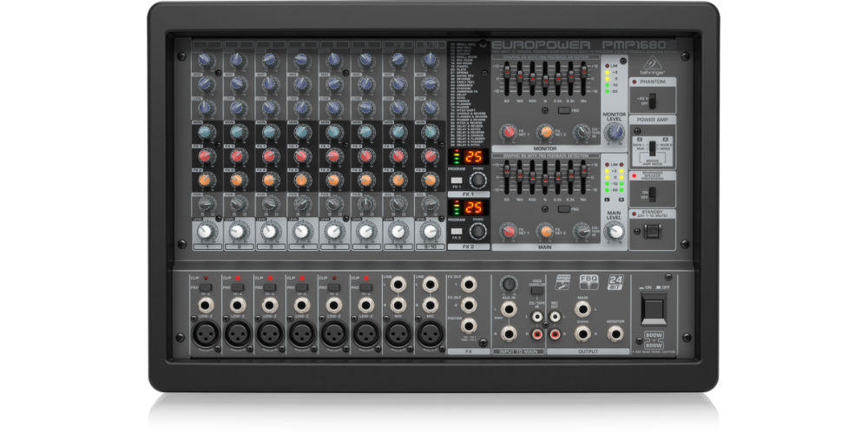Click the Monitor FX RET 2 orange knob

click(x=545, y=132)
